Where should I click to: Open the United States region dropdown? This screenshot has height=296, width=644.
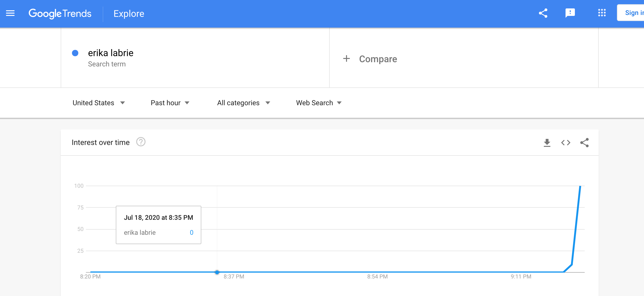99,103
